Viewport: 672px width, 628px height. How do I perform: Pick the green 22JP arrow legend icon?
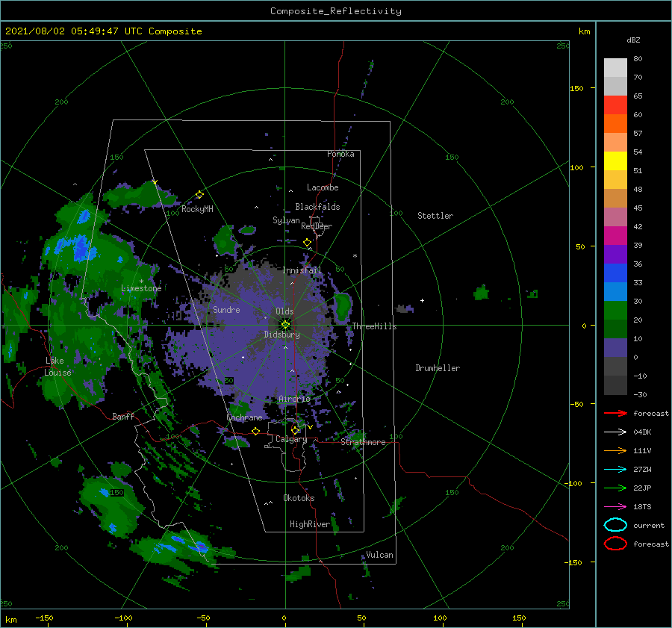point(615,488)
